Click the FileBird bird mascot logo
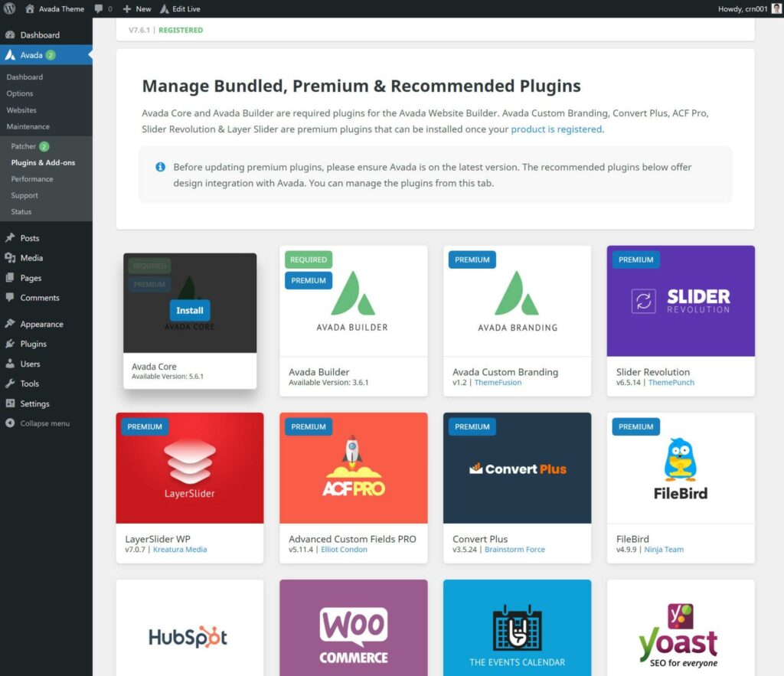The height and width of the screenshot is (676, 784). [680, 459]
